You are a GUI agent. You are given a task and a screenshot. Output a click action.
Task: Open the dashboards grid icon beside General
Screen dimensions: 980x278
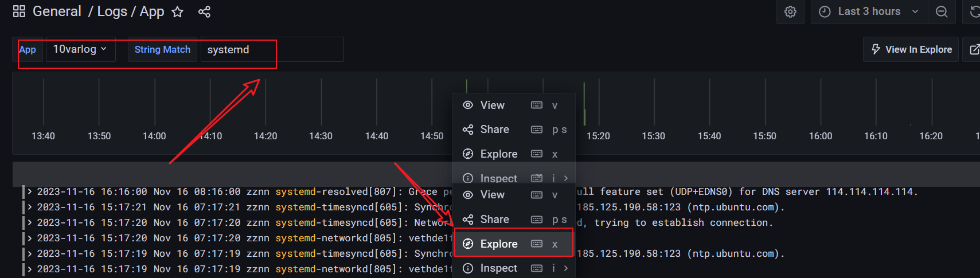coord(19,11)
